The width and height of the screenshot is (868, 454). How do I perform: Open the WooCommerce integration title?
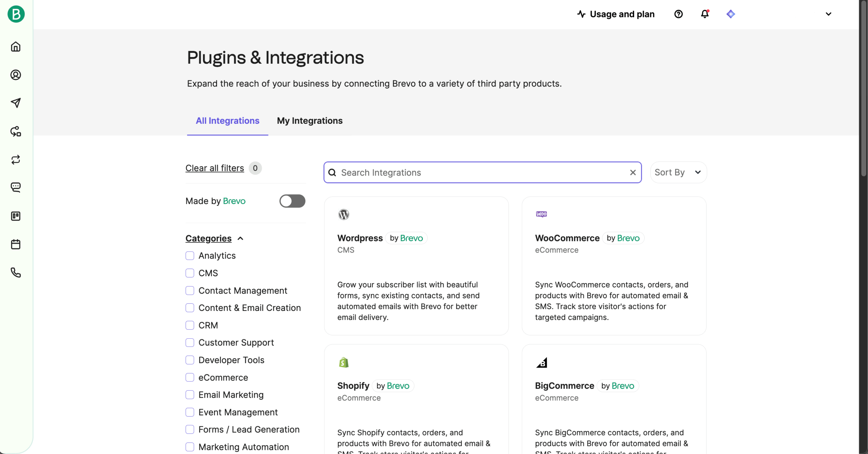567,238
